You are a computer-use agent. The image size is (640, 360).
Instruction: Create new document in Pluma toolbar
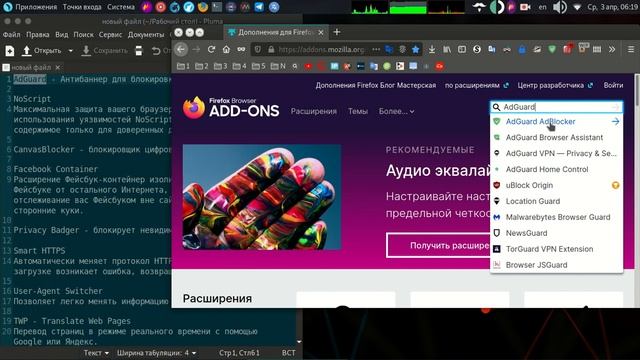coord(10,51)
